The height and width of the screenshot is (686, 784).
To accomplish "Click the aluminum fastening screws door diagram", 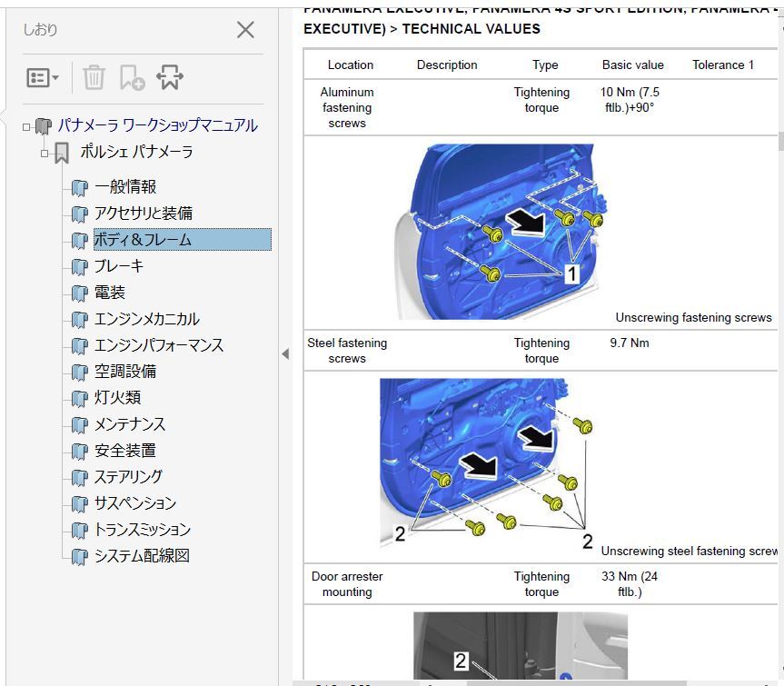I will click(x=501, y=232).
